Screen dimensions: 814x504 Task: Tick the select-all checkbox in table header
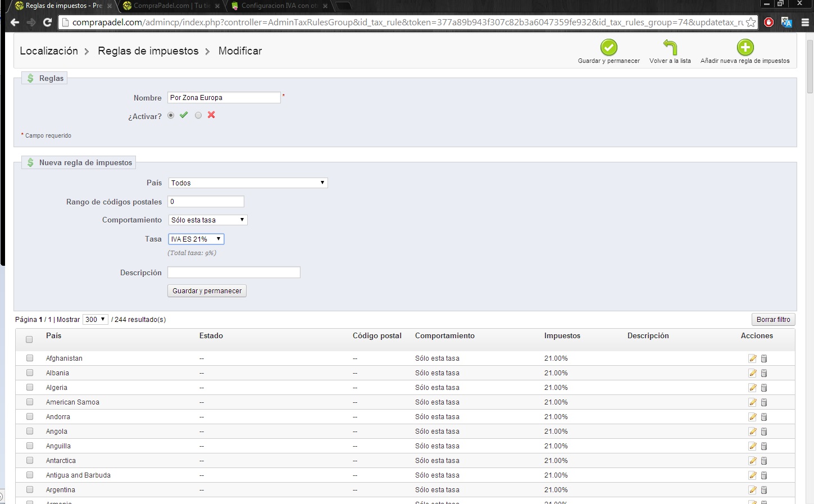(x=29, y=339)
